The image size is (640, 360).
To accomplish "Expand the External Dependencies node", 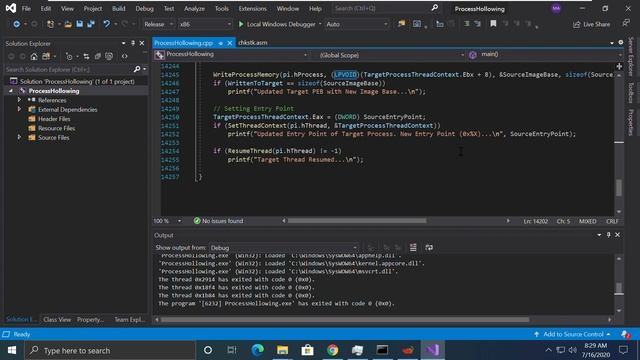I will tap(19, 109).
